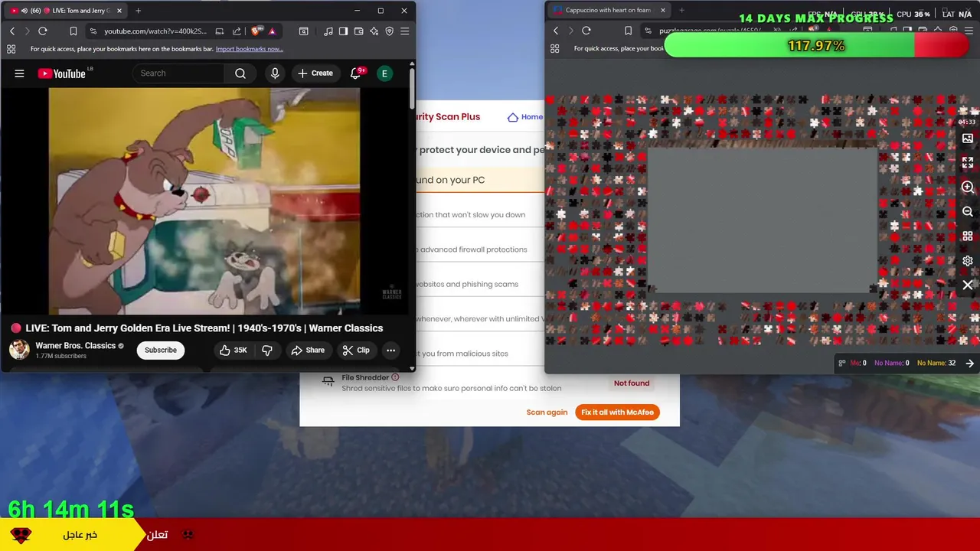Reload the puzzle browser page
Viewport: 980px width, 551px height.
pyautogui.click(x=586, y=31)
